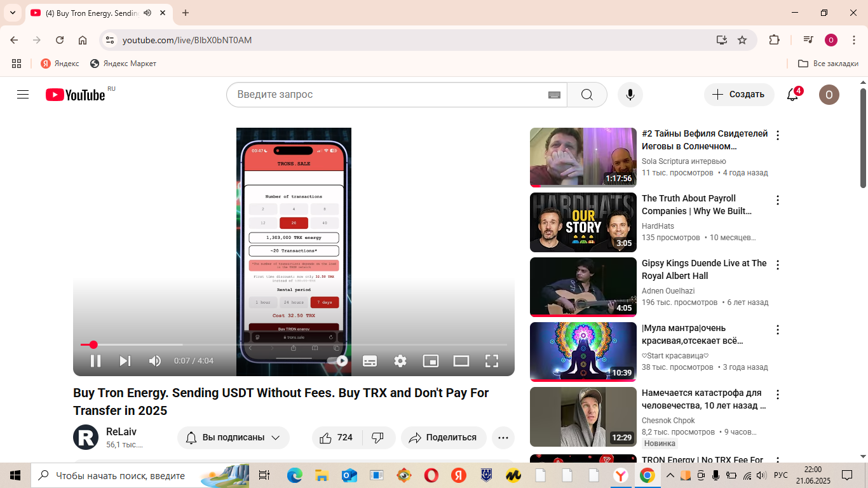This screenshot has height=488, width=868.
Task: Open a new browser tab
Action: click(186, 13)
